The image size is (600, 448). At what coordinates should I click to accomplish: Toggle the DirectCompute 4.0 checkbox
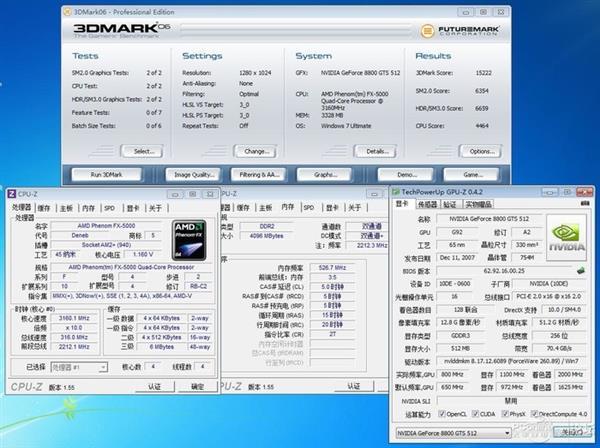point(535,414)
